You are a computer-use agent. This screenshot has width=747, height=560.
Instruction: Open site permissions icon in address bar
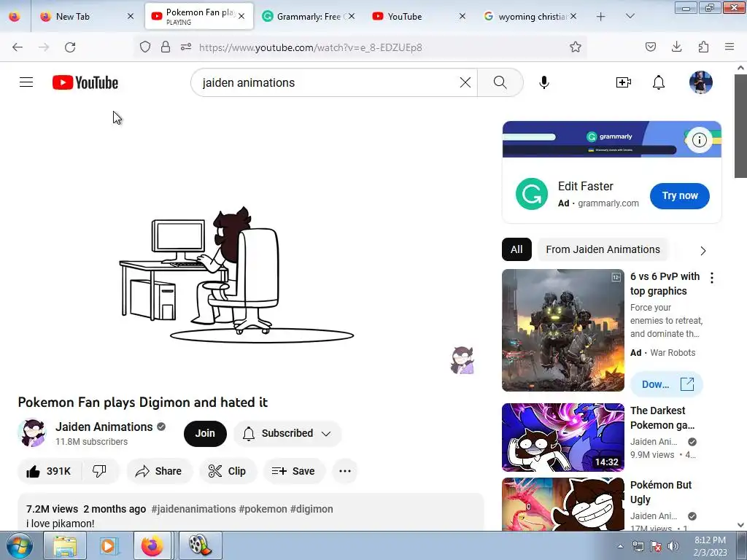[x=186, y=47]
